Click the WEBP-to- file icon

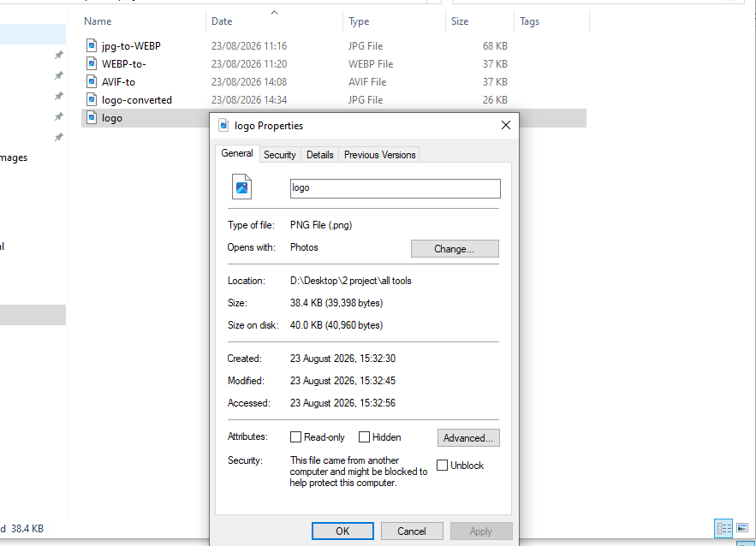92,63
